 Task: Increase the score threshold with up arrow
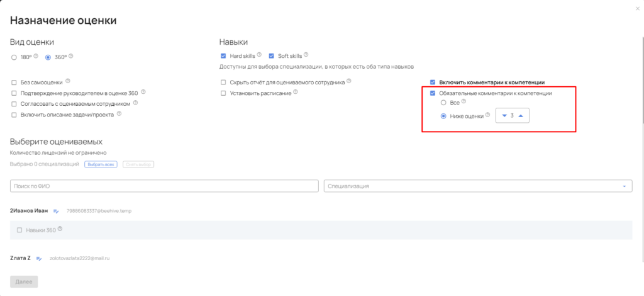click(x=520, y=116)
